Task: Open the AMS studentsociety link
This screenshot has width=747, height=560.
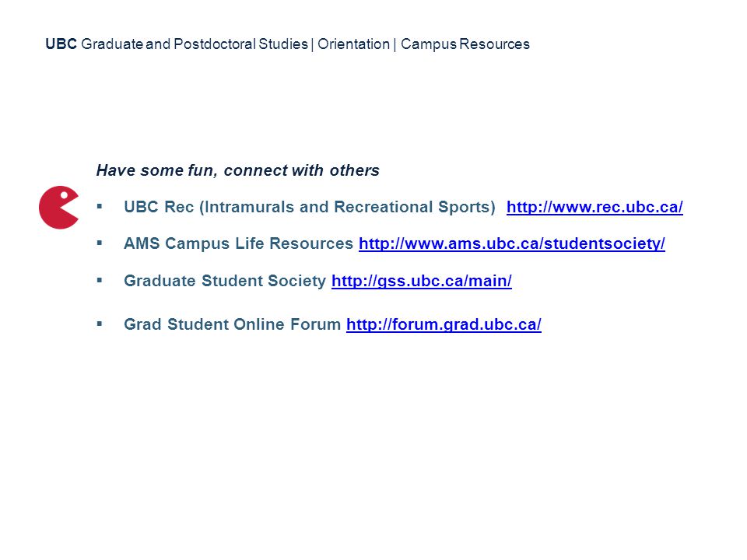Action: 512,243
